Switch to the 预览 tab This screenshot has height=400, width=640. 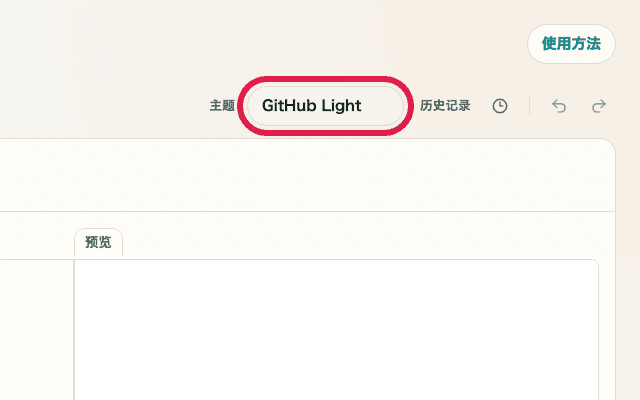click(98, 242)
